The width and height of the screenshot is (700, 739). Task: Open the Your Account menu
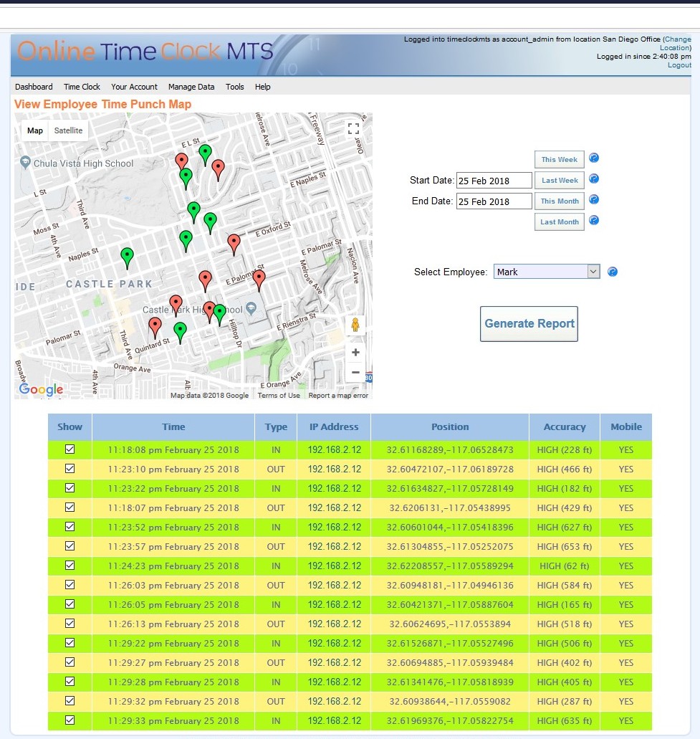click(x=134, y=87)
